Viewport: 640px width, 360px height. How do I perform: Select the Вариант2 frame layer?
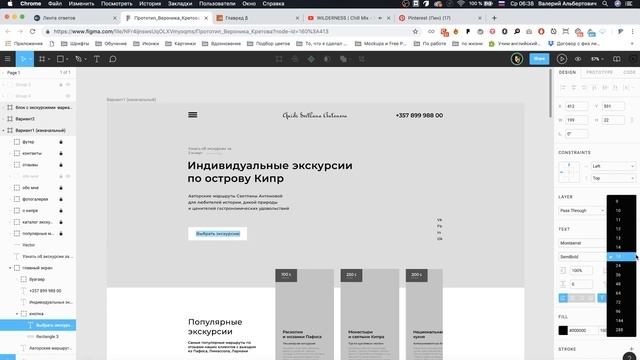click(x=38, y=119)
